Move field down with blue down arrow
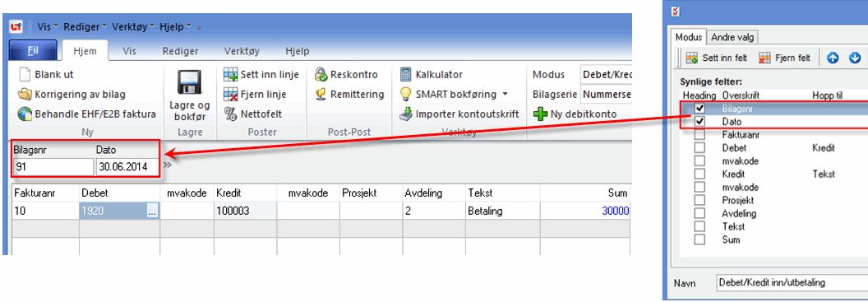 pyautogui.click(x=856, y=58)
